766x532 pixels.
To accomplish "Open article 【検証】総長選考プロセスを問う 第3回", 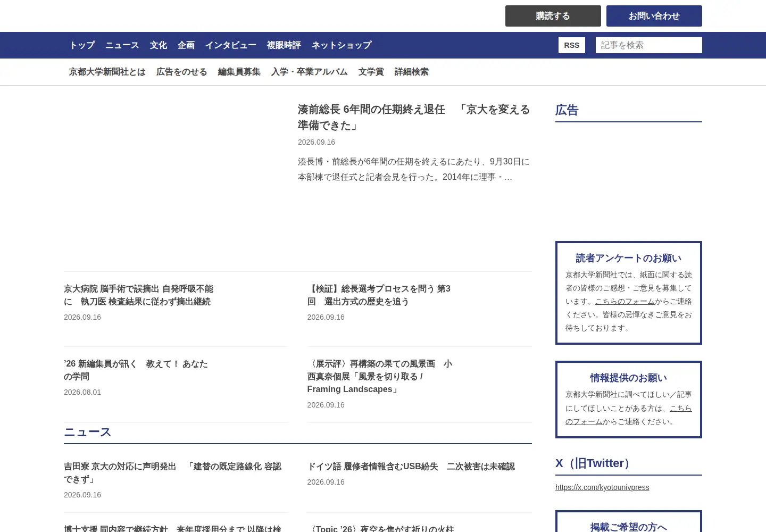I will point(379,295).
